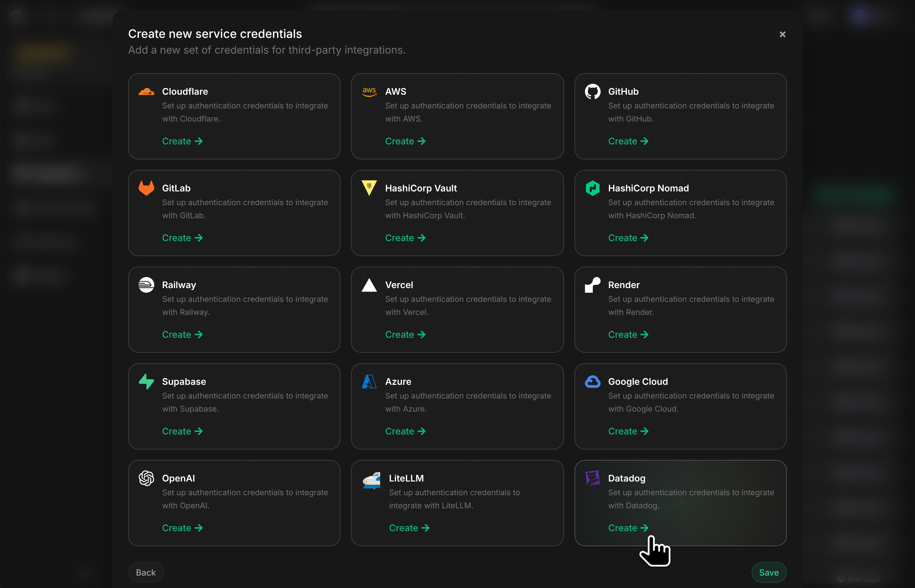Click the HashiCorp Nomad hexagon icon

(x=592, y=188)
